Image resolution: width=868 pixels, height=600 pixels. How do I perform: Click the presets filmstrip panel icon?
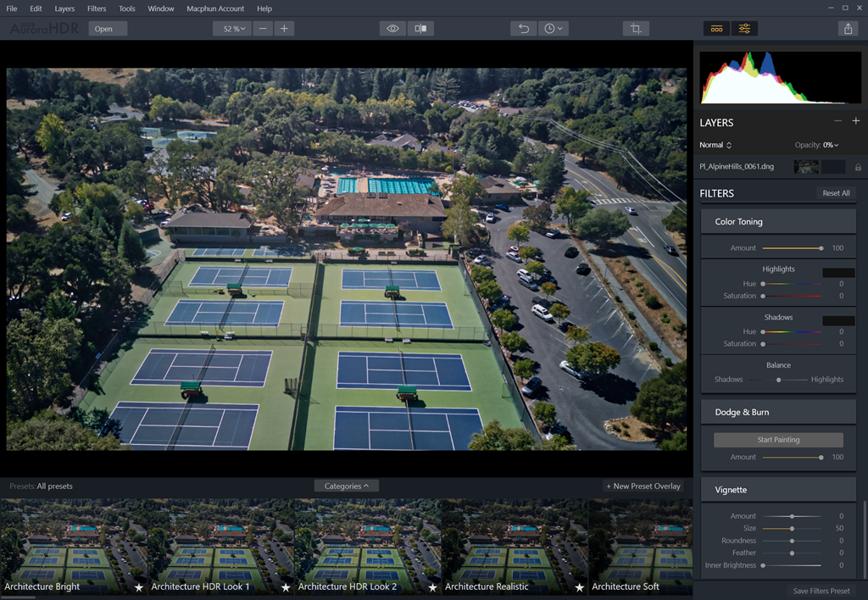716,28
